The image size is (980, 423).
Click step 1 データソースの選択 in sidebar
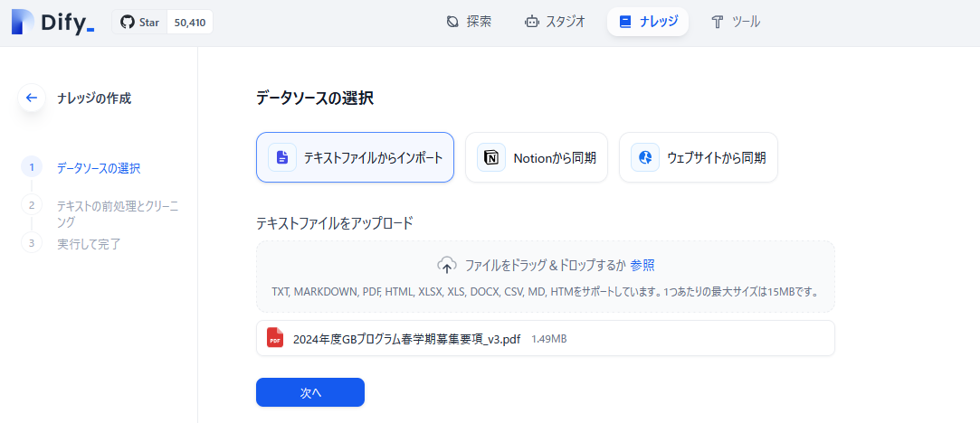coord(98,168)
